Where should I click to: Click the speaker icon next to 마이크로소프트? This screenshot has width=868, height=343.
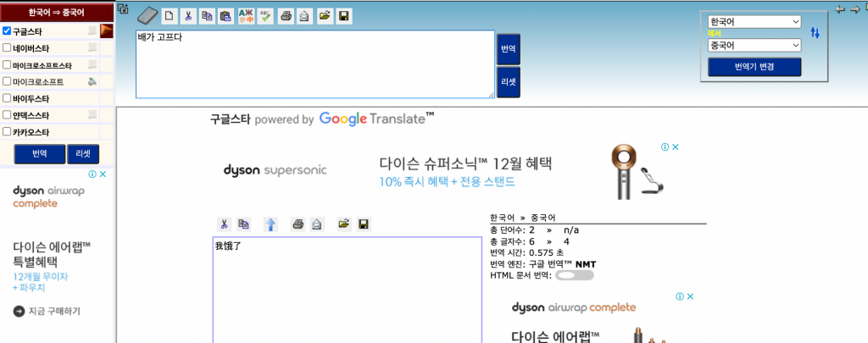[92, 82]
